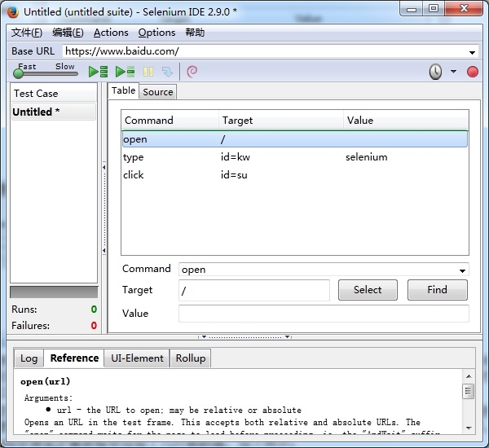The width and height of the screenshot is (489, 448).
Task: Open the dropdown arrow beside the scheduler clock
Action: point(453,72)
